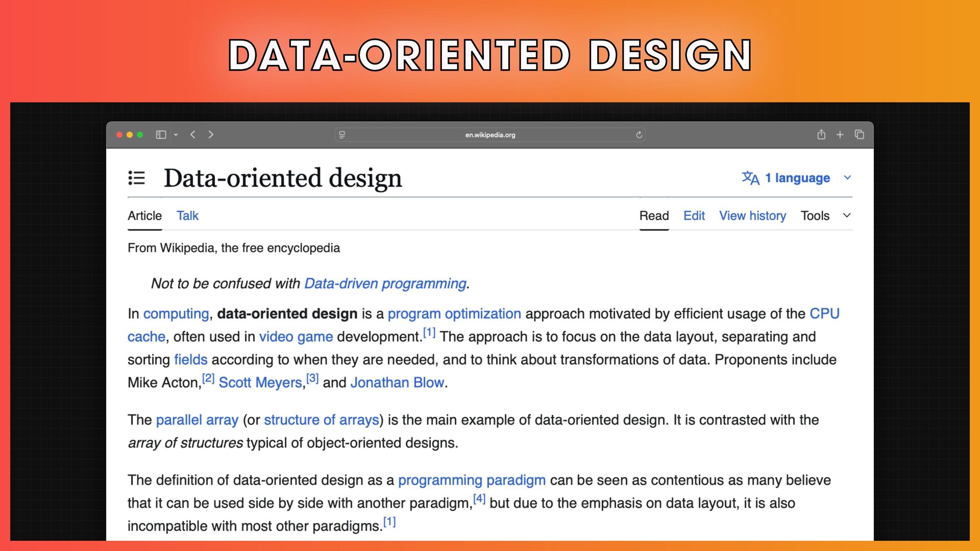Viewport: 980px width, 551px height.
Task: Show tab overview icon
Action: pos(860,135)
